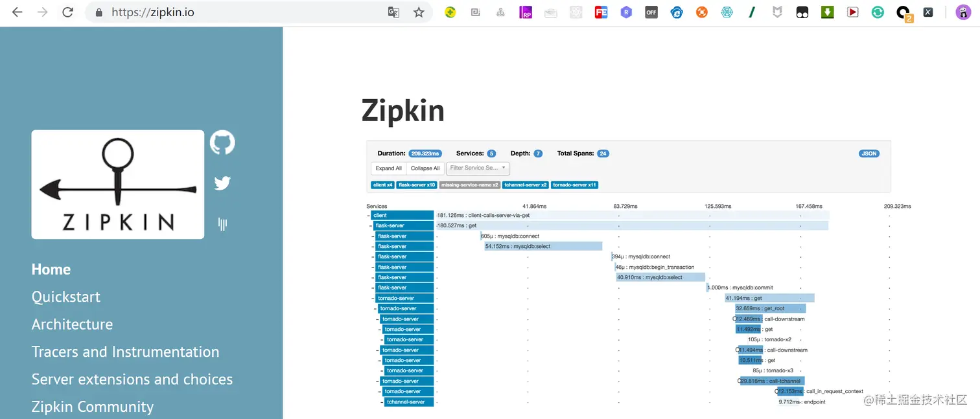Screen dimensions: 980x419
Task: Select the client-calls-server-via-get span bar
Action: click(632, 215)
